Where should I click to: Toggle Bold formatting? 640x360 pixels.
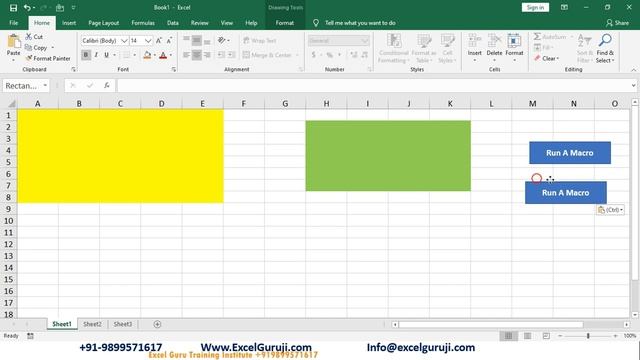click(x=86, y=55)
